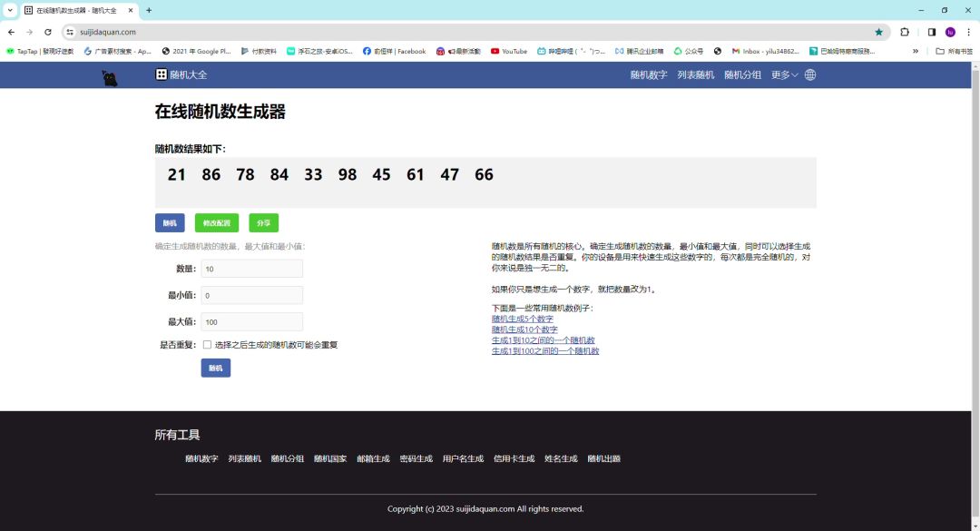The image size is (980, 531).
Task: Open the tab search dropdown arrow
Action: (9, 10)
